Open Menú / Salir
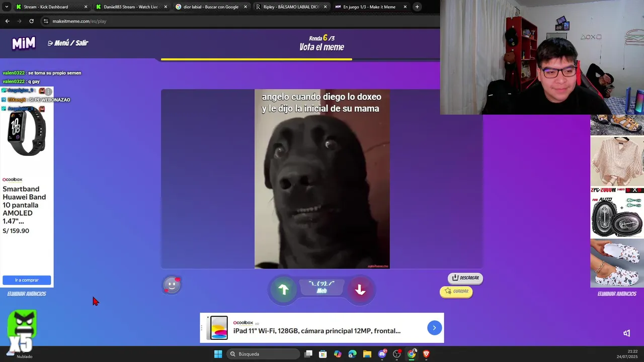The width and height of the screenshot is (644, 362). pyautogui.click(x=68, y=43)
